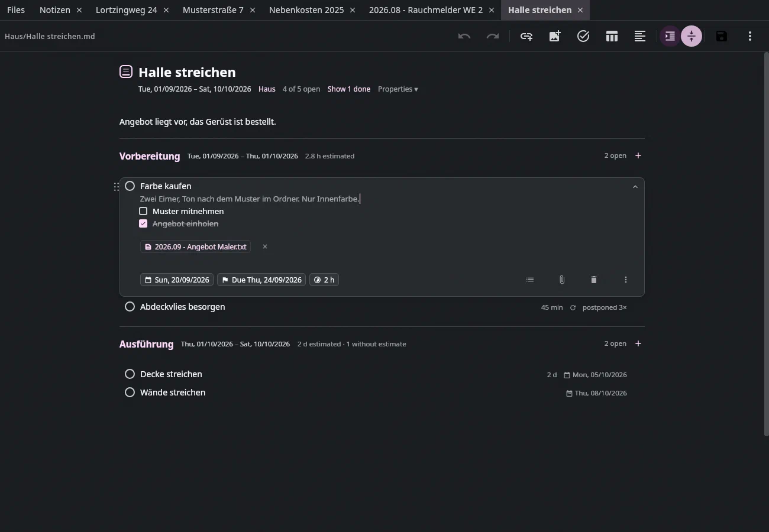This screenshot has height=532, width=769.
Task: Switch to the Lortzingweg 24 tab
Action: 127,10
